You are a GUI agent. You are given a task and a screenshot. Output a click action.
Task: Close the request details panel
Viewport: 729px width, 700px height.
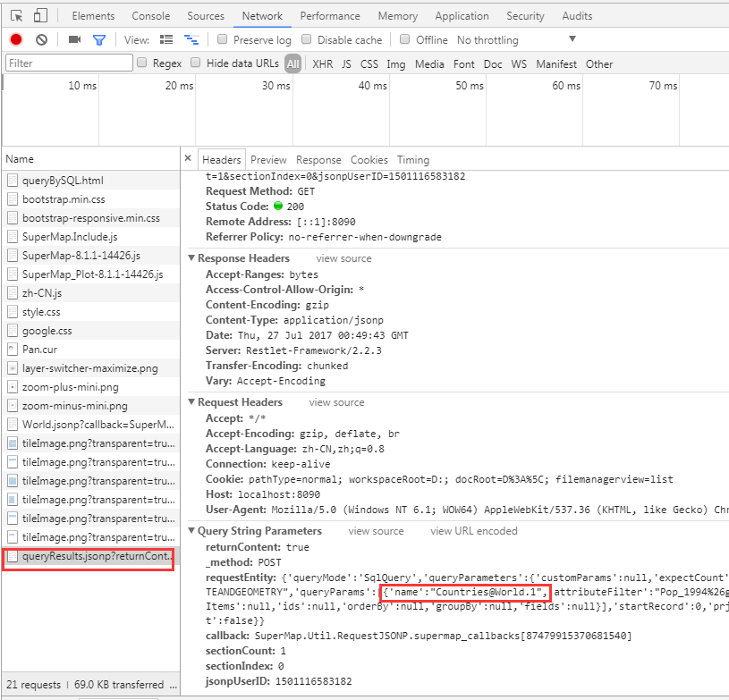[x=188, y=158]
